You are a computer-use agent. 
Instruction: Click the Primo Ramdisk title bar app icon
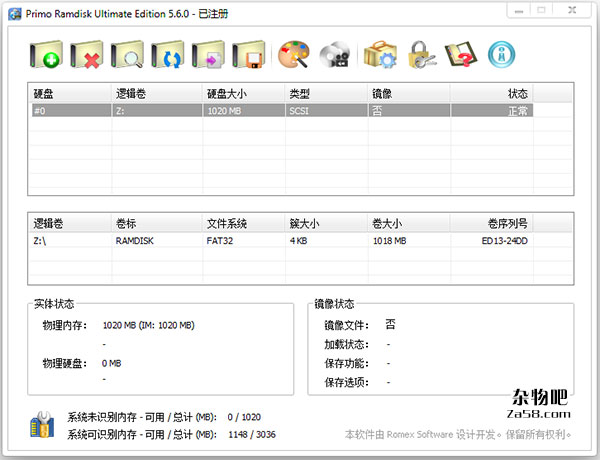[x=15, y=14]
